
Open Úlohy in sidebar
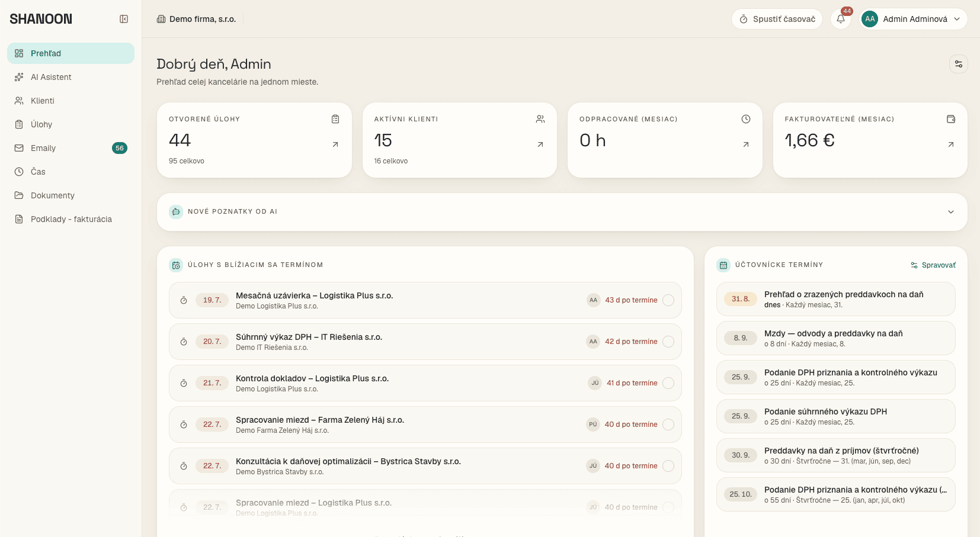(71, 124)
